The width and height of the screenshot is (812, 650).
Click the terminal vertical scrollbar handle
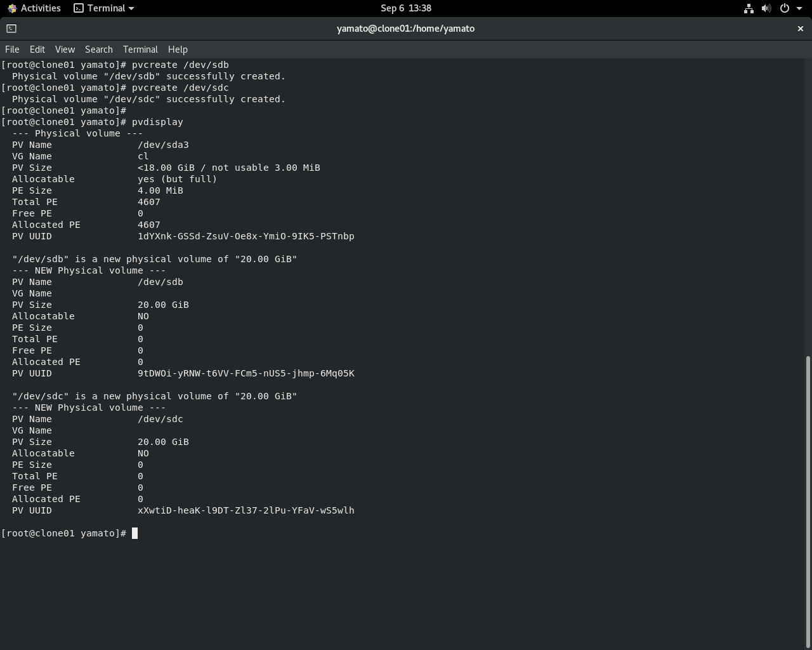(808, 501)
